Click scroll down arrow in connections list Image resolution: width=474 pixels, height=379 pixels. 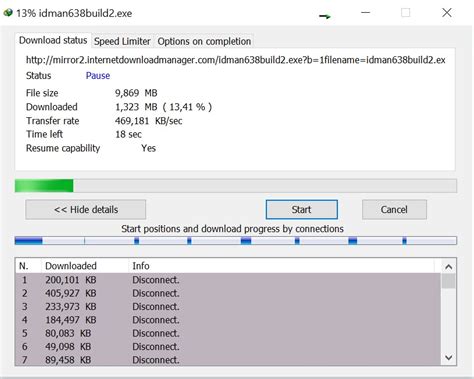[449, 358]
